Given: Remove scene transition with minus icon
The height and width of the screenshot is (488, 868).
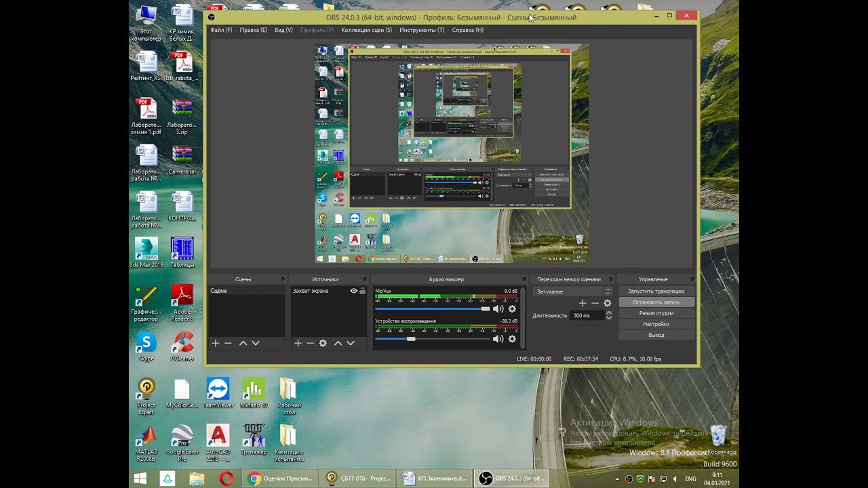Looking at the screenshot, I should 595,303.
